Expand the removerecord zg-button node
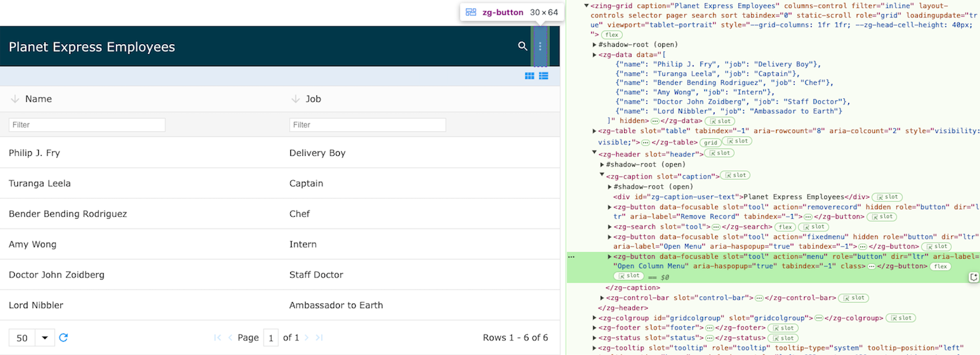The height and width of the screenshot is (355, 980). coord(609,207)
